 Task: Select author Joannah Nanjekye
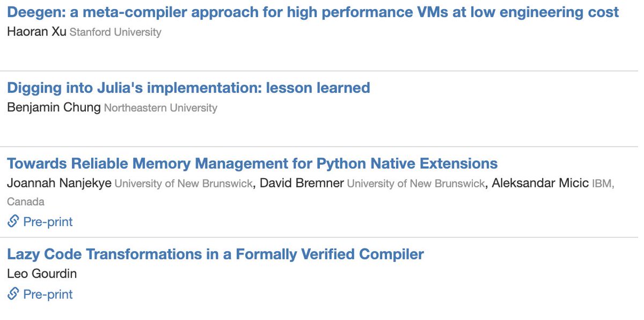click(x=59, y=183)
